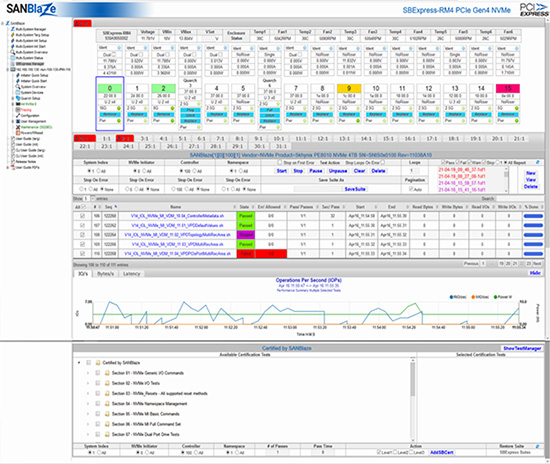Select the 3:1 device tab
The width and height of the screenshot is (550, 464).
pos(144,139)
